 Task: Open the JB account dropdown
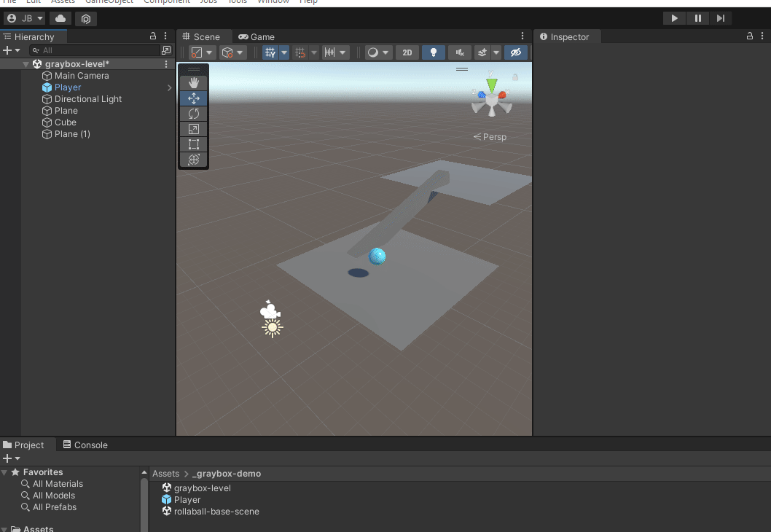click(25, 19)
